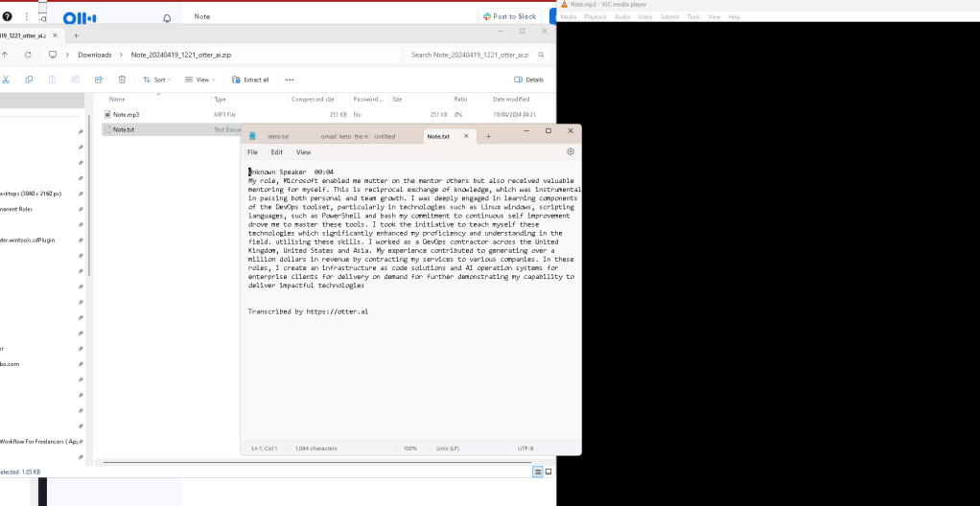Click the Share icon in Explorer toolbar

pyautogui.click(x=99, y=80)
